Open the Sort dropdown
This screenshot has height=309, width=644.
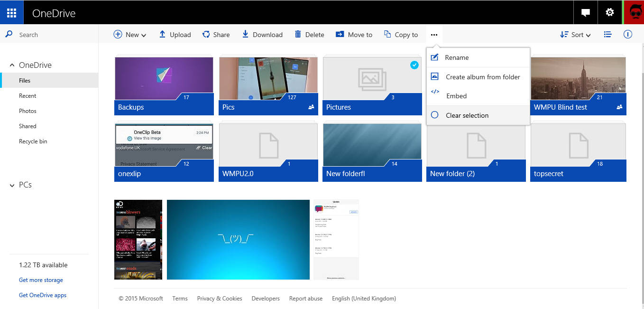(576, 35)
